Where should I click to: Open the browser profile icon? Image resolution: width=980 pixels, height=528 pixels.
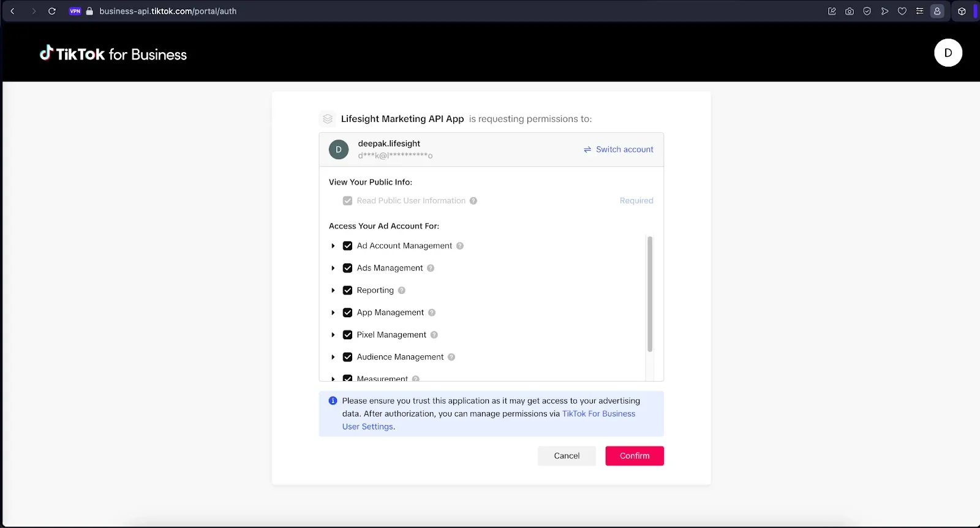937,11
